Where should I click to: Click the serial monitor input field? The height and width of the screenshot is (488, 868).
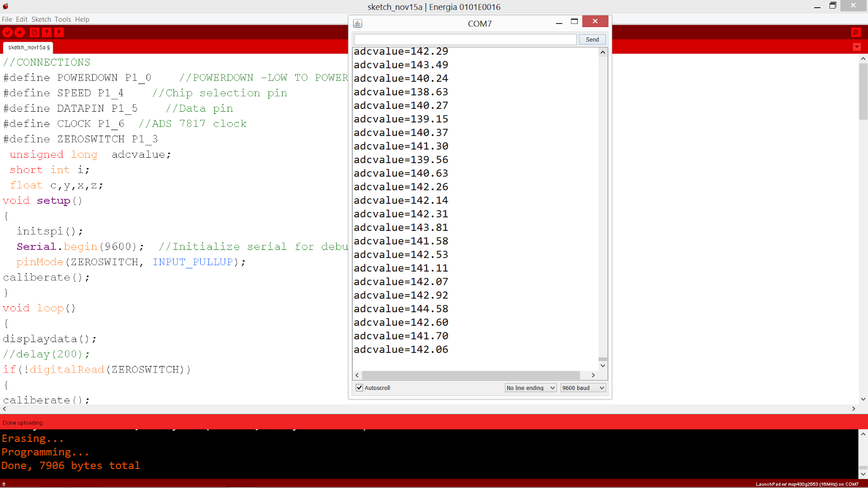click(464, 39)
